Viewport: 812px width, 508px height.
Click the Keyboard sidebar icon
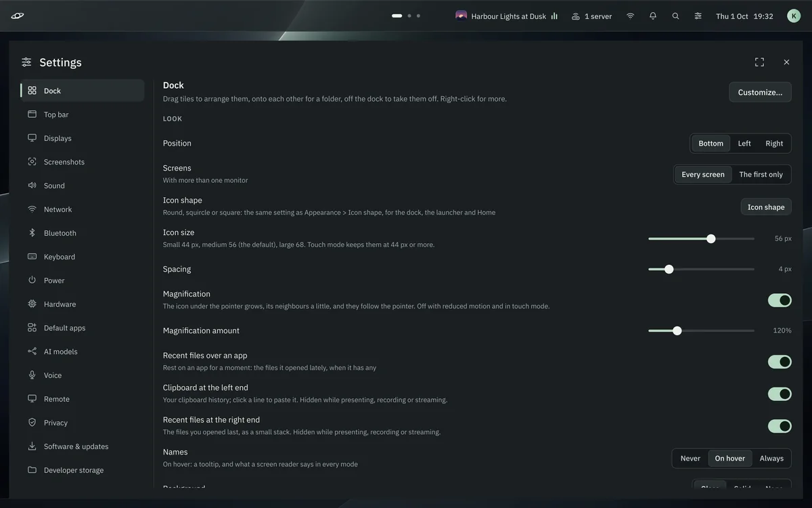tap(32, 257)
